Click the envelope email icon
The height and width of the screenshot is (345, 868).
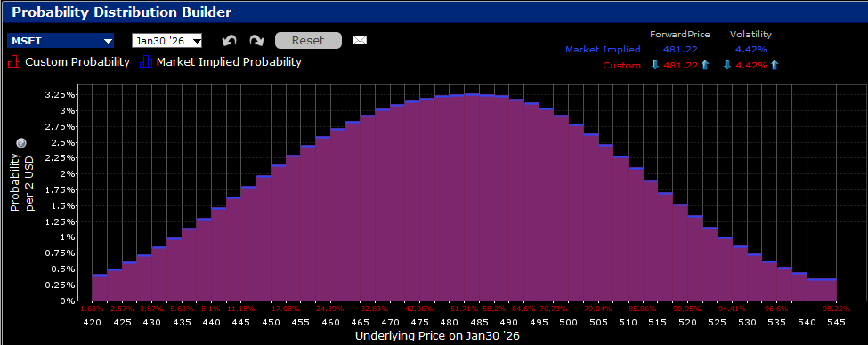(x=360, y=40)
